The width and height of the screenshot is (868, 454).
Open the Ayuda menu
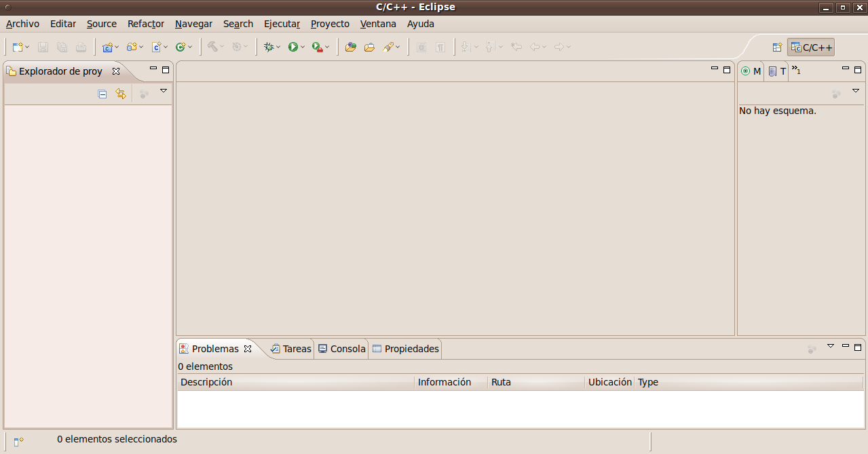click(x=421, y=24)
